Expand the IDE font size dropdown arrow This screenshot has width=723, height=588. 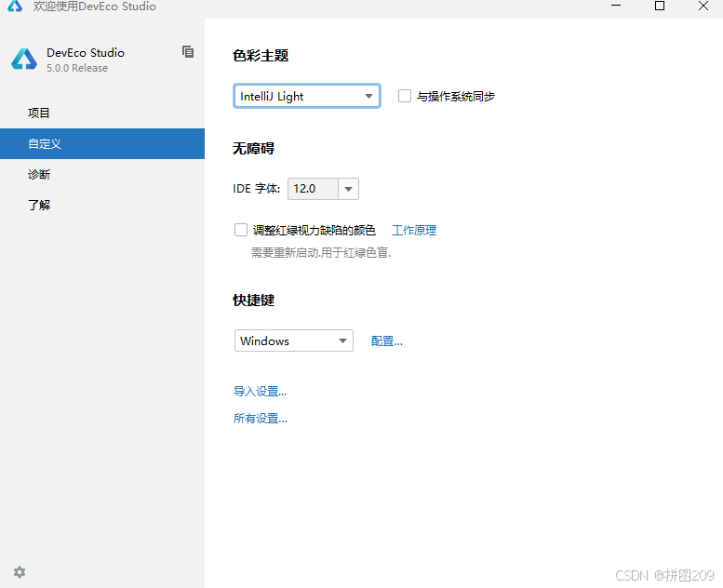click(x=349, y=189)
